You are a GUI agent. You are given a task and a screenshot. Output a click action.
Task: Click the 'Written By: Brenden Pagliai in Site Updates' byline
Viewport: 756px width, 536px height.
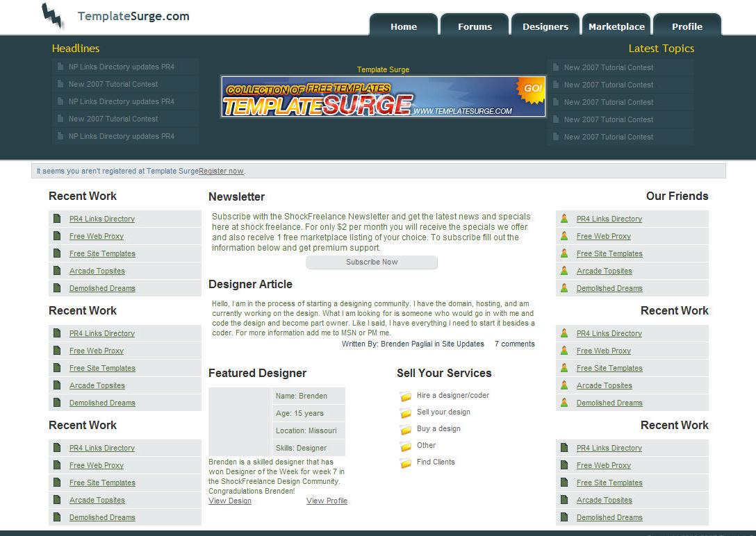pos(413,344)
